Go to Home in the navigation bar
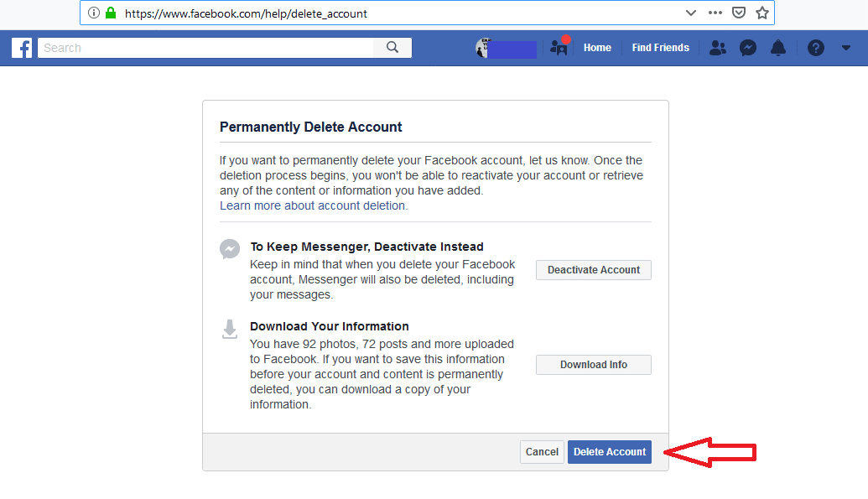 597,48
